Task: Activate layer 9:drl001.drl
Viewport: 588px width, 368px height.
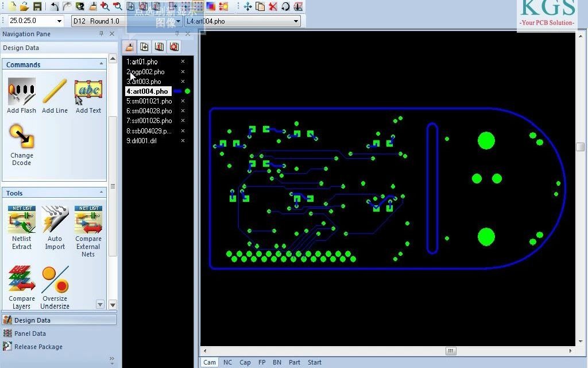Action: click(x=141, y=140)
